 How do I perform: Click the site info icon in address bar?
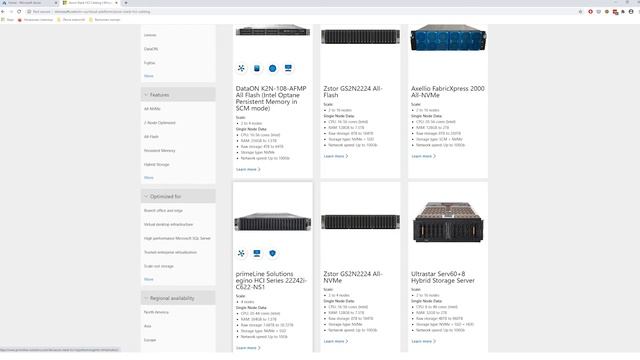tap(29, 12)
